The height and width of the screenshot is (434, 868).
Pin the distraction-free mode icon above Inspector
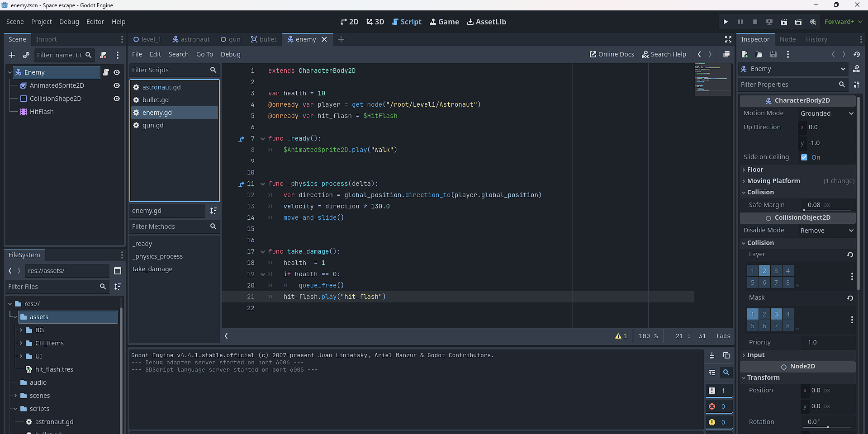click(728, 39)
